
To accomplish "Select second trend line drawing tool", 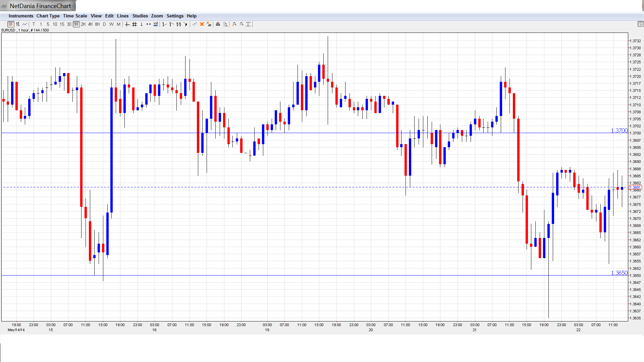I will pos(171,24).
